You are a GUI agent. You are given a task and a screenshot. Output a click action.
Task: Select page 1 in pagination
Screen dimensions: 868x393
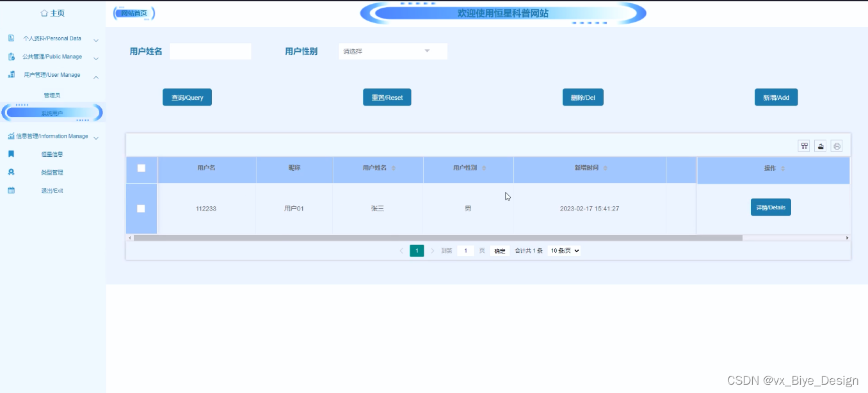[417, 251]
